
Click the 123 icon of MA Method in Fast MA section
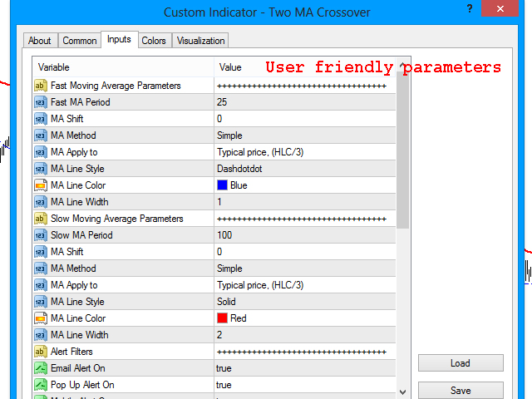[x=41, y=135]
